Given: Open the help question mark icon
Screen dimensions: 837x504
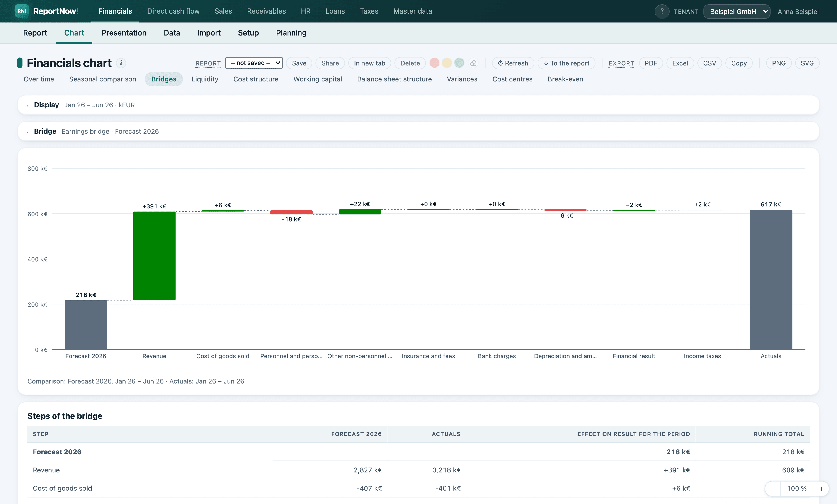Looking at the screenshot, I should pos(662,11).
